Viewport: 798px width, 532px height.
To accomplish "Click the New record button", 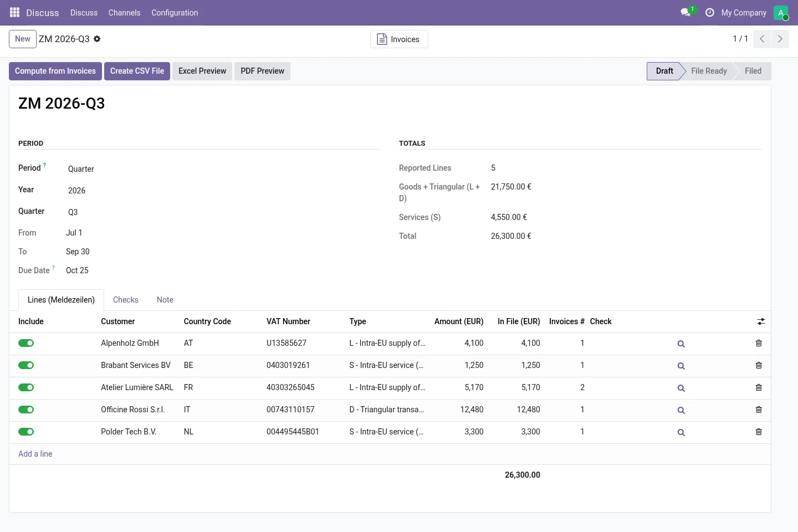I will (23, 39).
